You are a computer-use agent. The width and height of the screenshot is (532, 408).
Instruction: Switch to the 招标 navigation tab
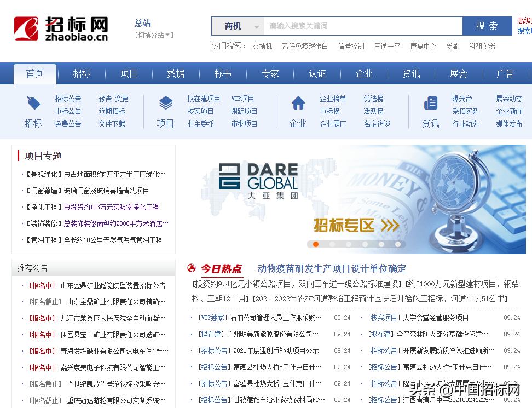[82, 73]
